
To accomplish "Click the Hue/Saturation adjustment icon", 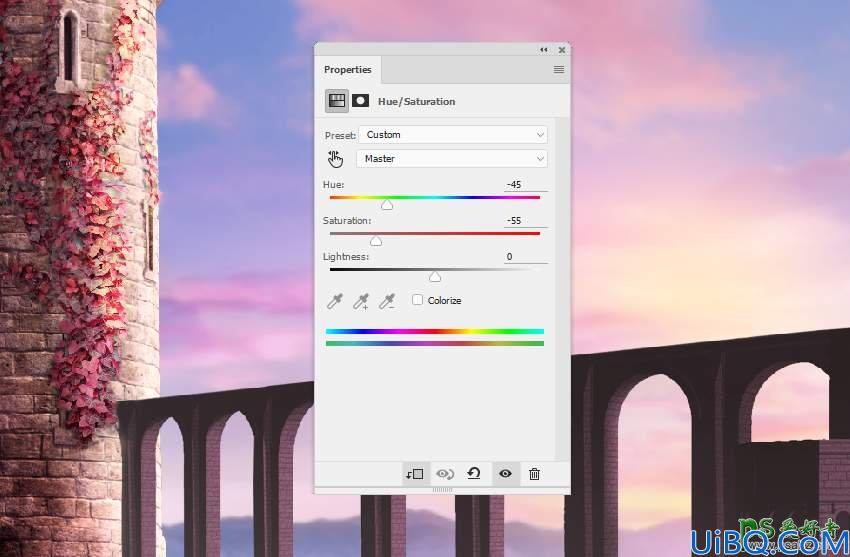I will (337, 101).
